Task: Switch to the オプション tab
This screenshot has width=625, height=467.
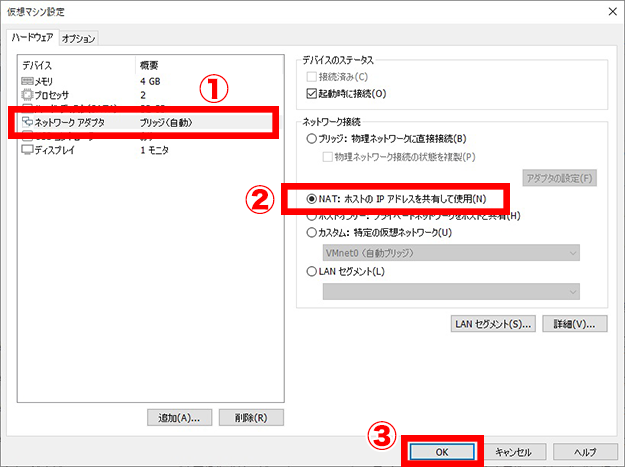Action: point(79,39)
